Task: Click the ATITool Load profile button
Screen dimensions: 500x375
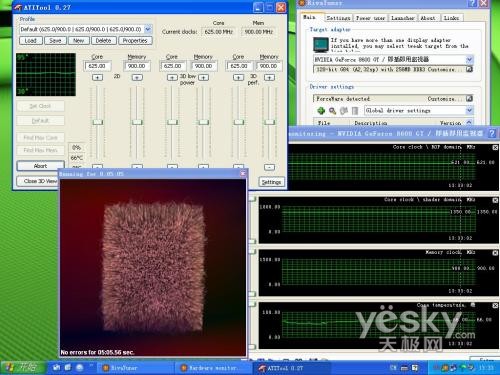Action: (x=31, y=41)
